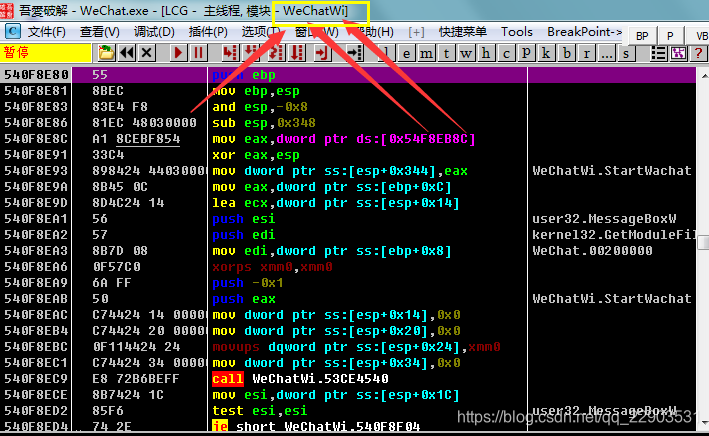Select the 'je short WeChatWi.540F8F04' line
Screen dimensions: 709x436
(316, 426)
